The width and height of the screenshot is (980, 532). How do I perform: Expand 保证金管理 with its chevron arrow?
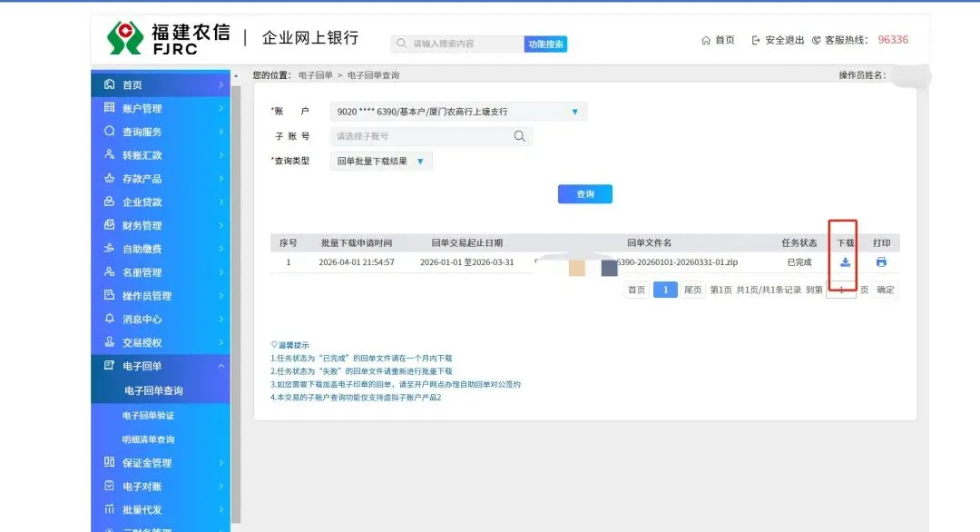(x=221, y=463)
